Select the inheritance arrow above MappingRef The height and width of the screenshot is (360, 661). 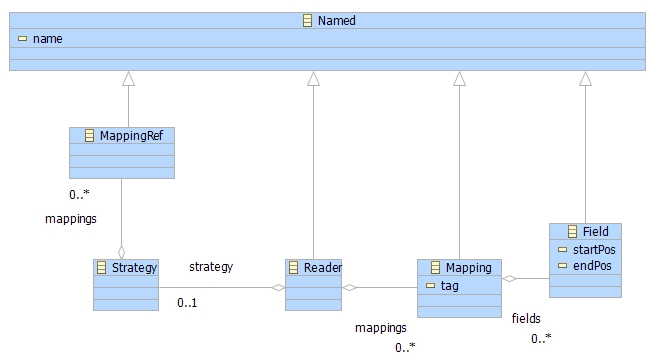[129, 78]
